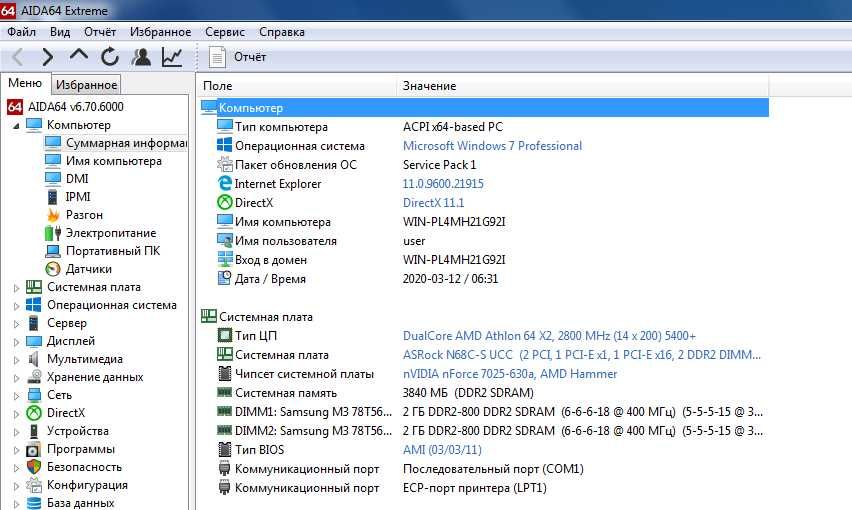Select the IPMI server icon in the tree

pos(53,197)
